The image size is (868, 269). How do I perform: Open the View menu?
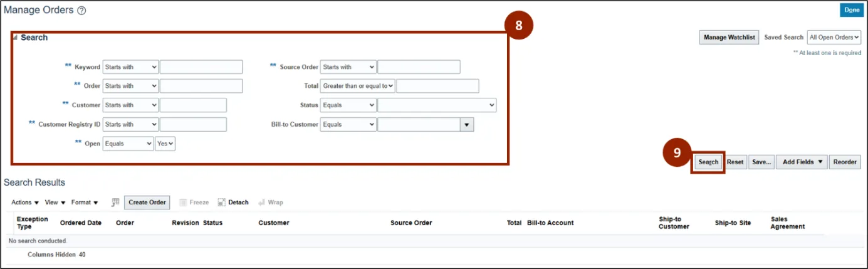55,203
